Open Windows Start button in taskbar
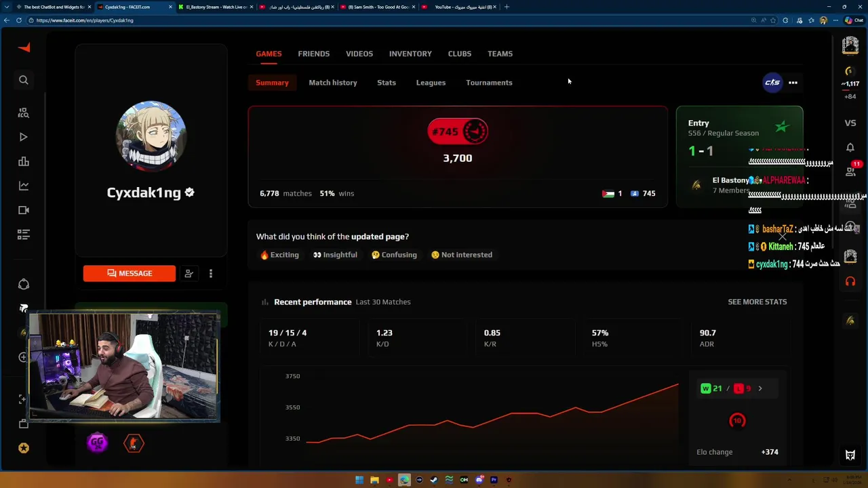The image size is (868, 488). click(x=359, y=480)
